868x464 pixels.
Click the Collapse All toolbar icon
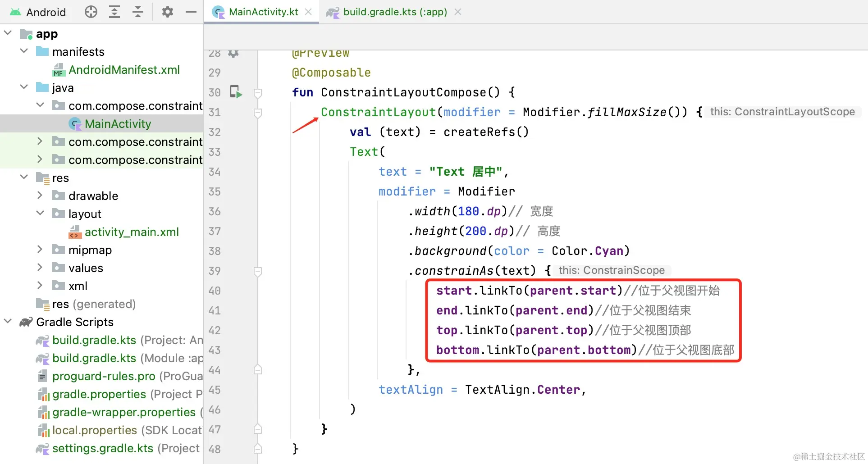click(138, 12)
